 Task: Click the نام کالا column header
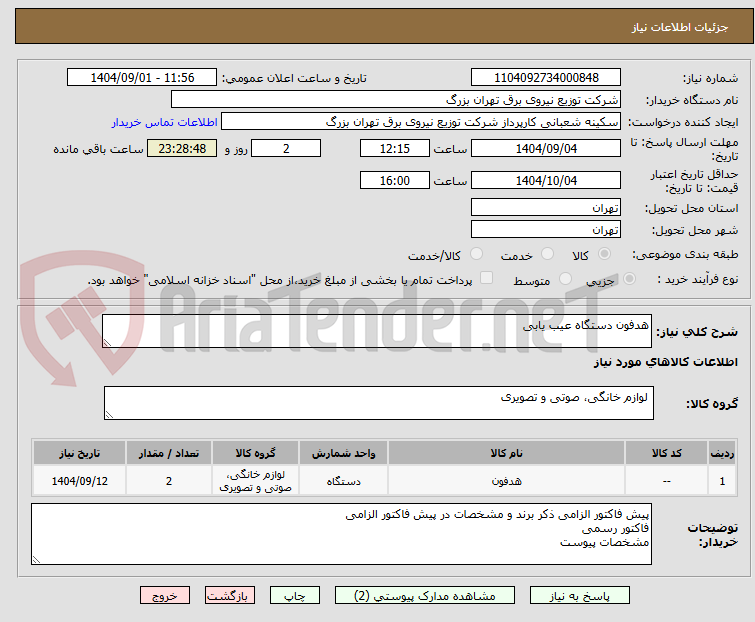point(507,453)
